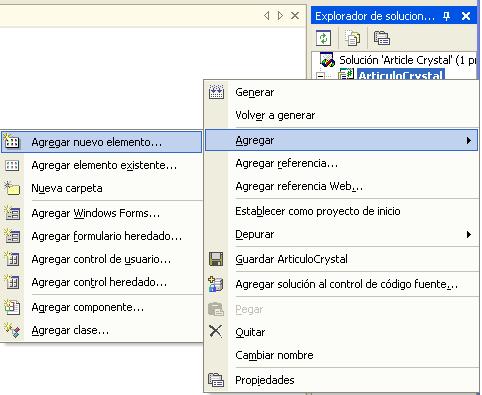Viewport: 482px width, 395px height.
Task: Select Agregar nuevo elemento...
Action: (101, 142)
